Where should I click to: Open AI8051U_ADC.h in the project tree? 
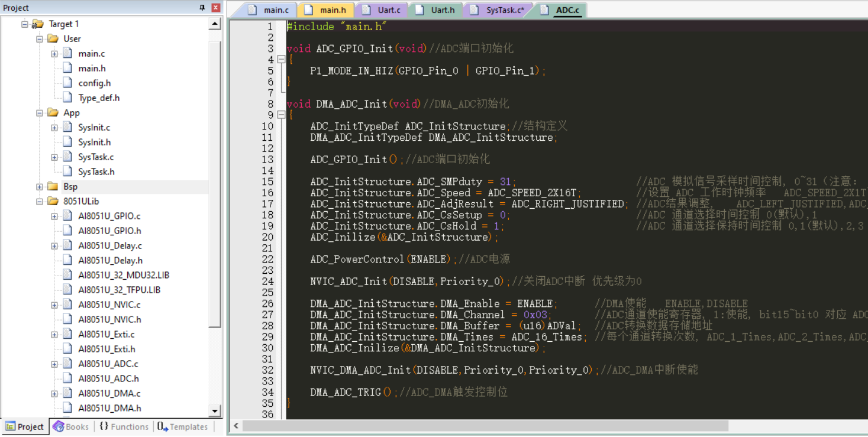tap(108, 379)
